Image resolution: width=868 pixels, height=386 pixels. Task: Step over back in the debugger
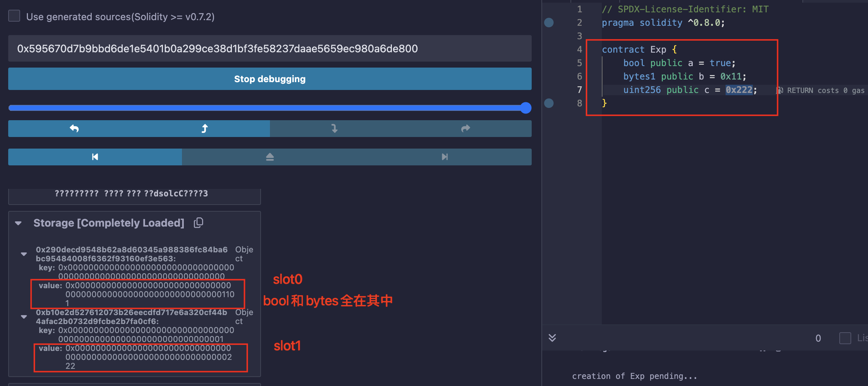[74, 128]
